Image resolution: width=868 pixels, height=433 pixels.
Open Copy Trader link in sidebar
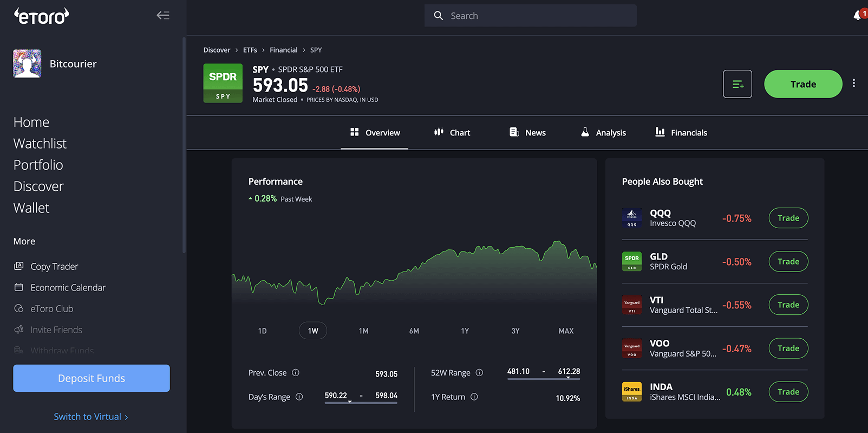pos(54,266)
